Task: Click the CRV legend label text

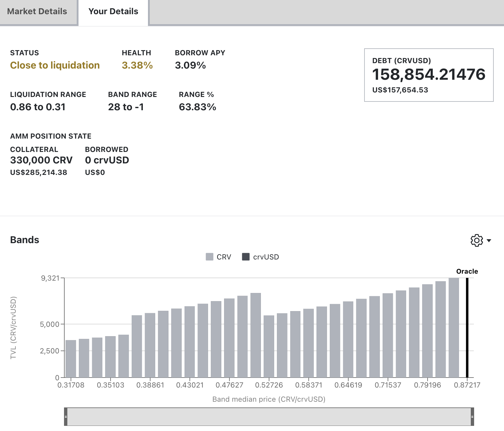Action: (224, 257)
